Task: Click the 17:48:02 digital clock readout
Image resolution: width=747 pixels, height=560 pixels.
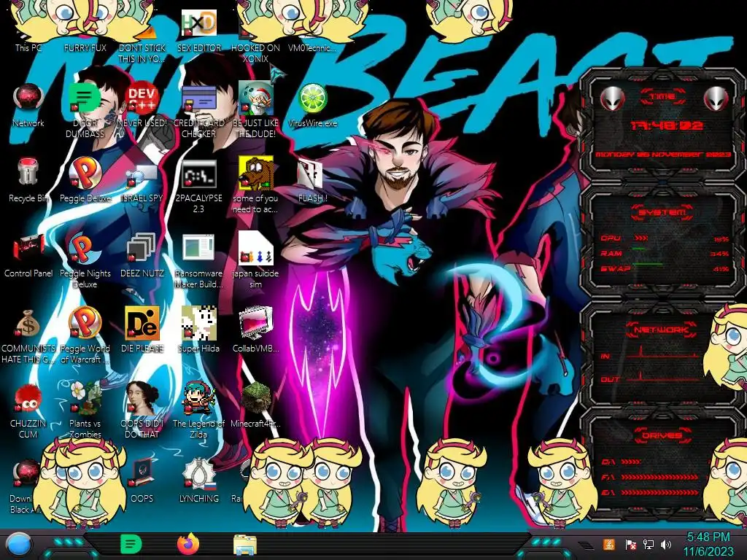Action: [x=667, y=125]
